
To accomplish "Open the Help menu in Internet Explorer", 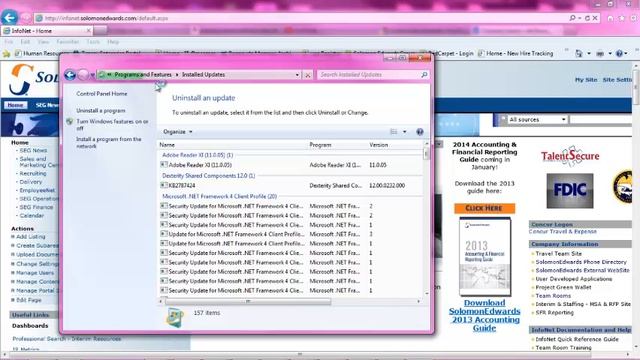I will click(x=113, y=42).
